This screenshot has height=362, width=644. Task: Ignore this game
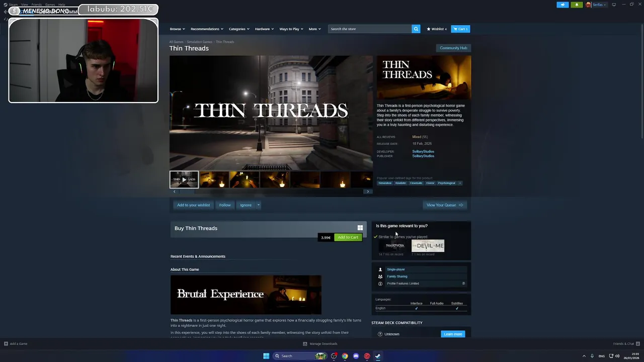click(246, 205)
